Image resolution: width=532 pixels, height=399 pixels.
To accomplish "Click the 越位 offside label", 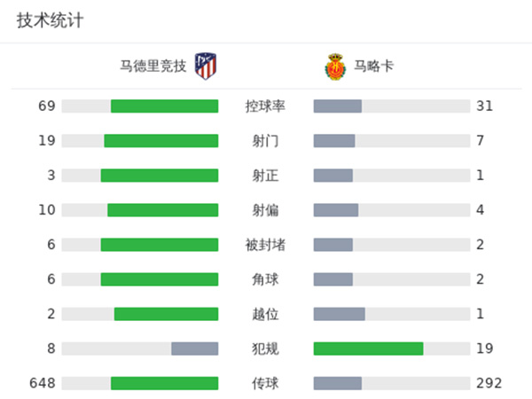I will coord(265,314).
